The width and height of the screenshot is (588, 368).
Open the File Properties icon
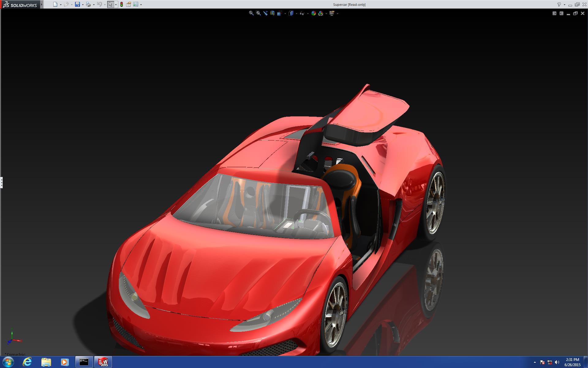129,4
